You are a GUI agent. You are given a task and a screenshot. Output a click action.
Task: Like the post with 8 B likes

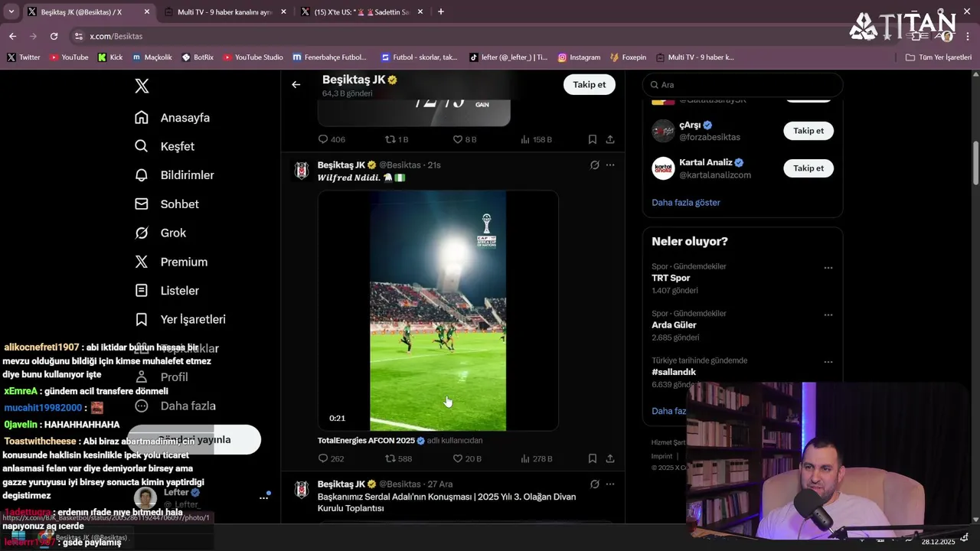coord(465,139)
